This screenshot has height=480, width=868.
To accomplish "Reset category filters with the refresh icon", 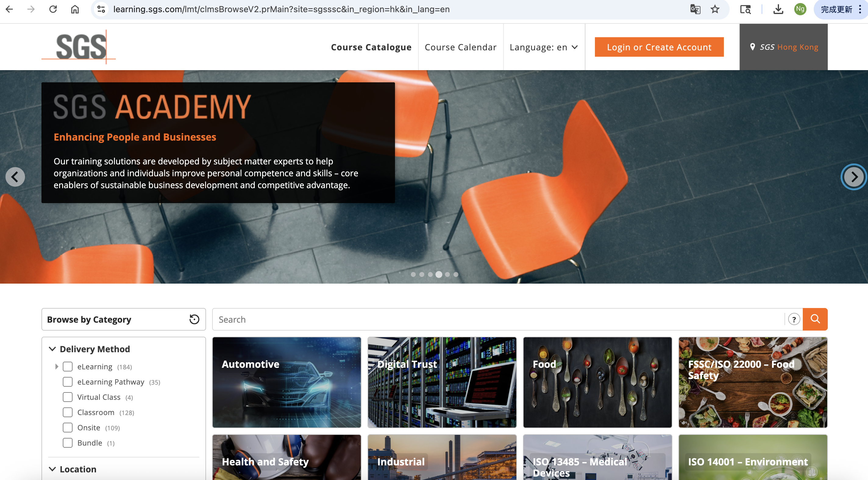I will (x=194, y=319).
